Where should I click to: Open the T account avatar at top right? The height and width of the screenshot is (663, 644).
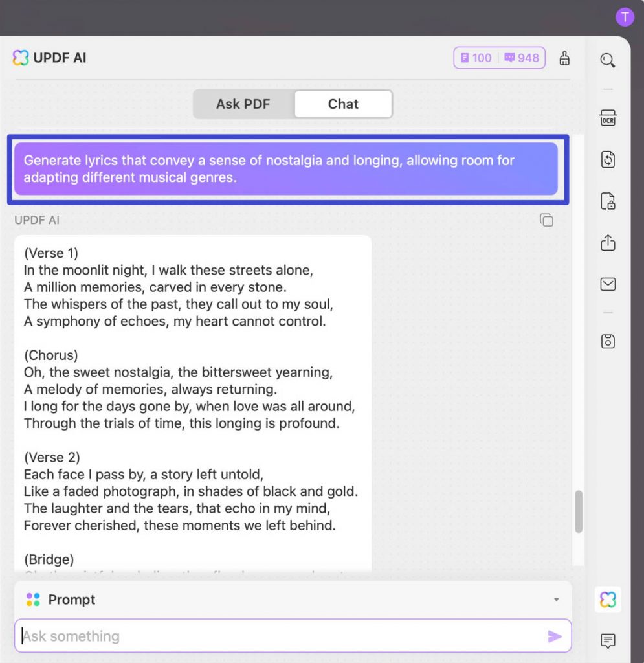pos(625,17)
